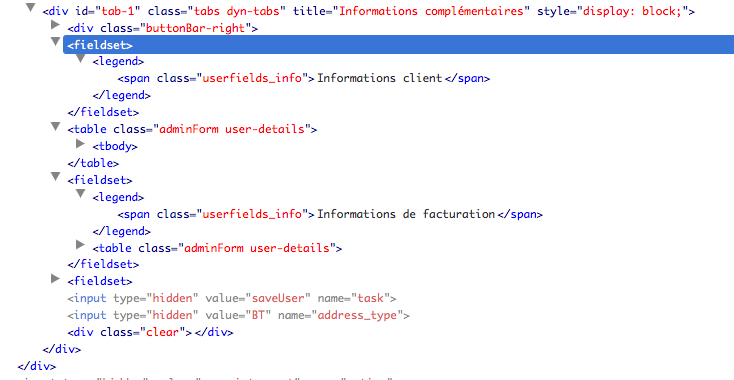Collapse the highlighted fieldset node
Image resolution: width=734 pixels, height=380 pixels.
pyautogui.click(x=56, y=42)
